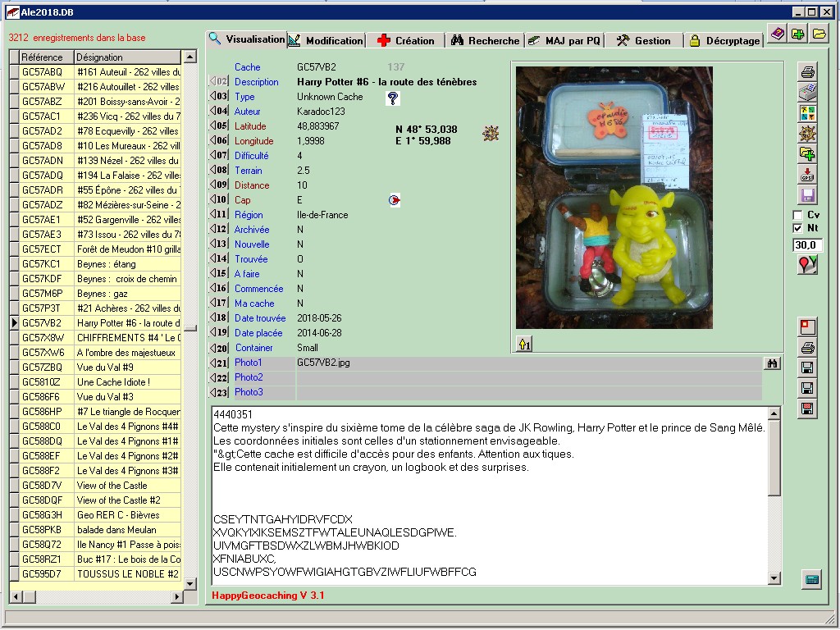Open the four-colored tiles map icon
The width and height of the screenshot is (840, 630).
pyautogui.click(x=807, y=112)
